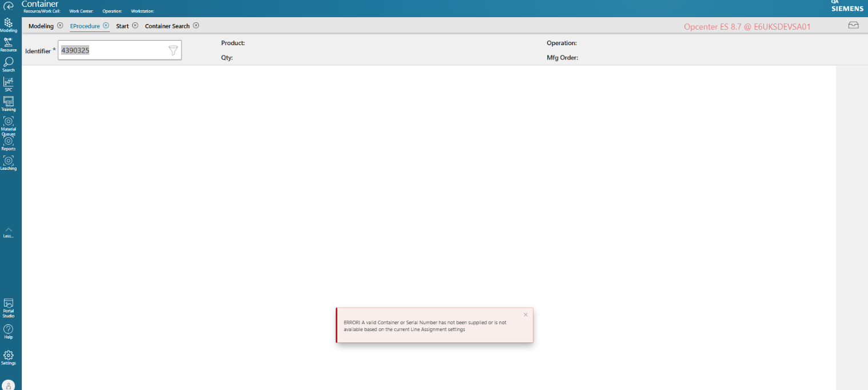Click the Search magnifier icon in sidebar
The width and height of the screenshot is (868, 390).
click(x=9, y=63)
